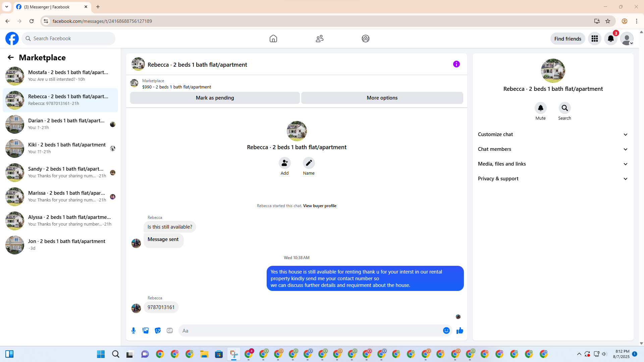Image resolution: width=644 pixels, height=362 pixels.
Task: Open Windows Start menu
Action: (x=101, y=354)
